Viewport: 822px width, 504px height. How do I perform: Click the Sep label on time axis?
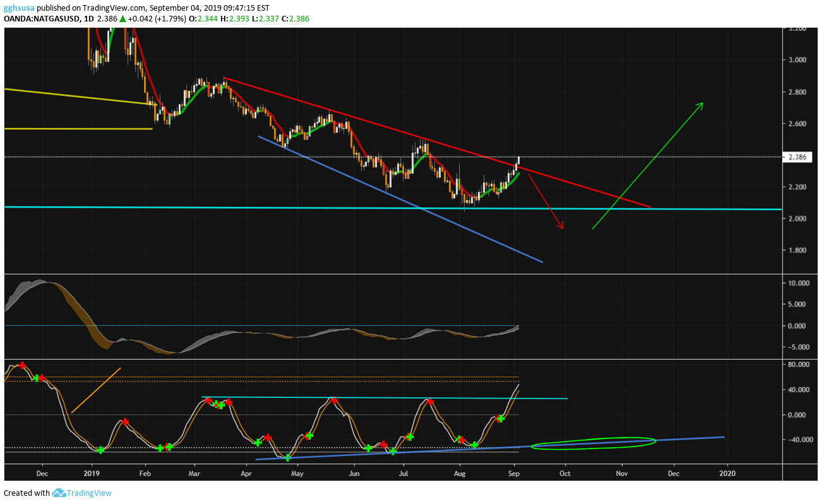coord(514,472)
